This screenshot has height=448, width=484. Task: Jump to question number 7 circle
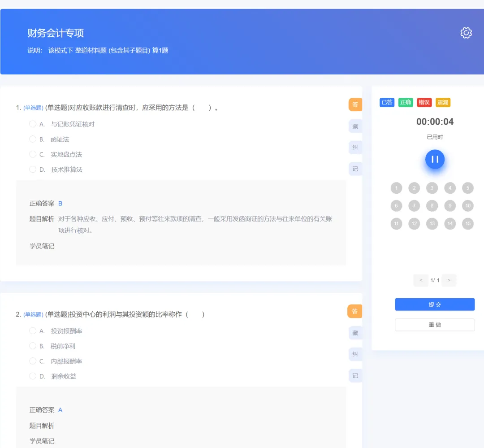[414, 206]
